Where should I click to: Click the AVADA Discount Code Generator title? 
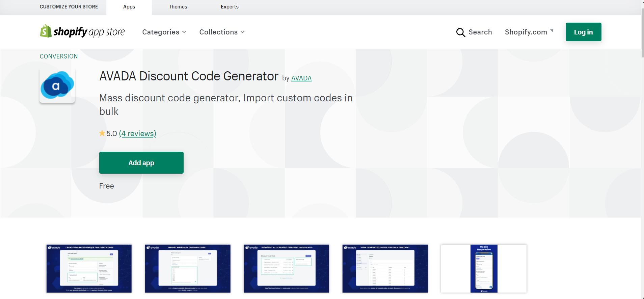[189, 76]
